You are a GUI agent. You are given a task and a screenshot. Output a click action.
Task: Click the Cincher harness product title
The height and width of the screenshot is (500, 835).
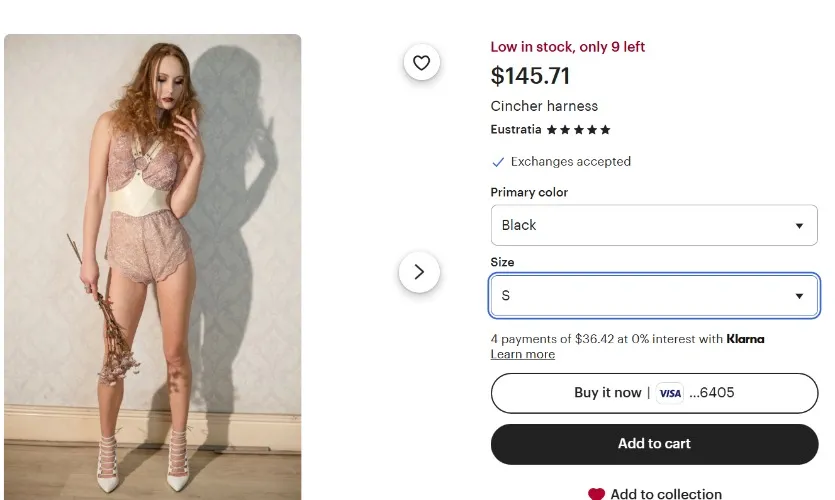544,106
